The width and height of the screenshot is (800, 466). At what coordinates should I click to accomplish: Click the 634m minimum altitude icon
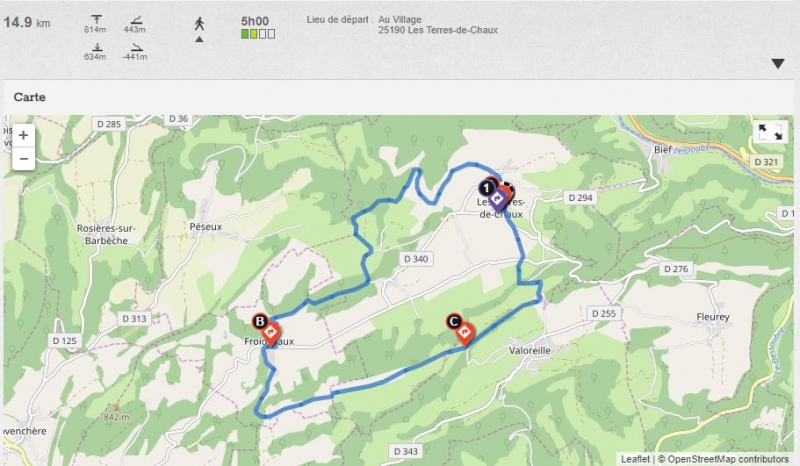tap(96, 47)
